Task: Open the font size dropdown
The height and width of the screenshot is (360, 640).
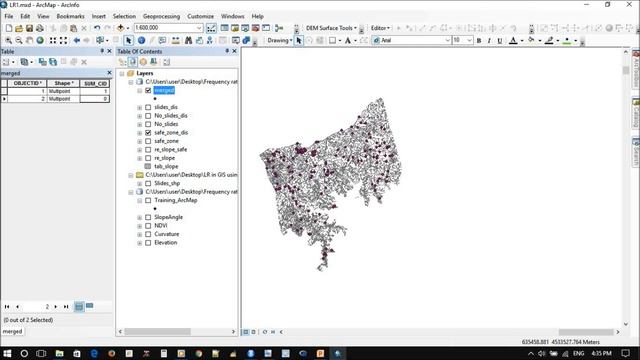Action: [469, 40]
